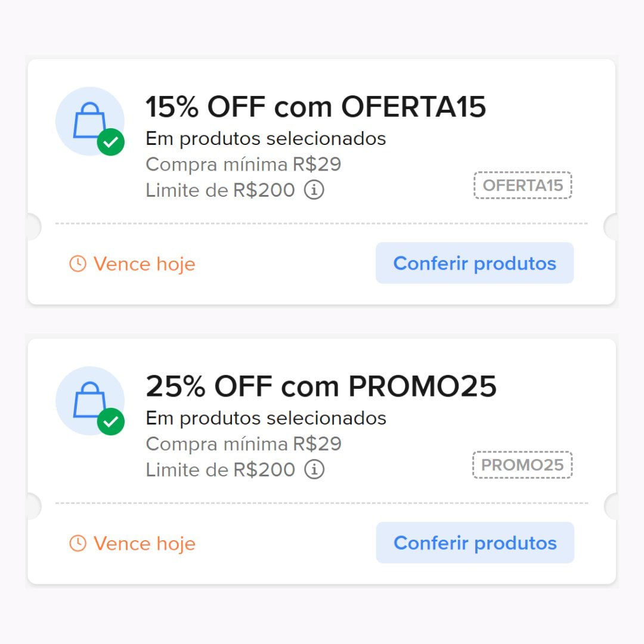Open the limit info icon on the OFERTA15 coupon
The image size is (644, 644).
click(314, 190)
